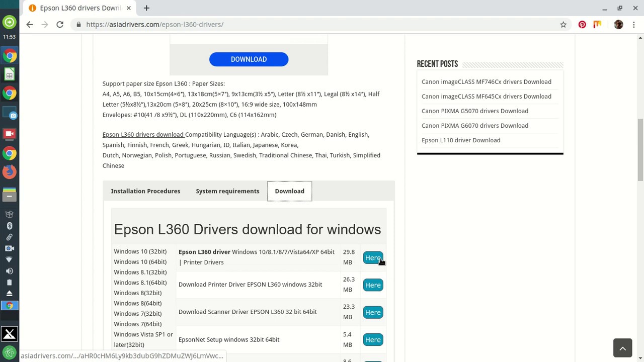
Task: Click Here for Epson L360 driver 29.8 MB
Action: [373, 257]
